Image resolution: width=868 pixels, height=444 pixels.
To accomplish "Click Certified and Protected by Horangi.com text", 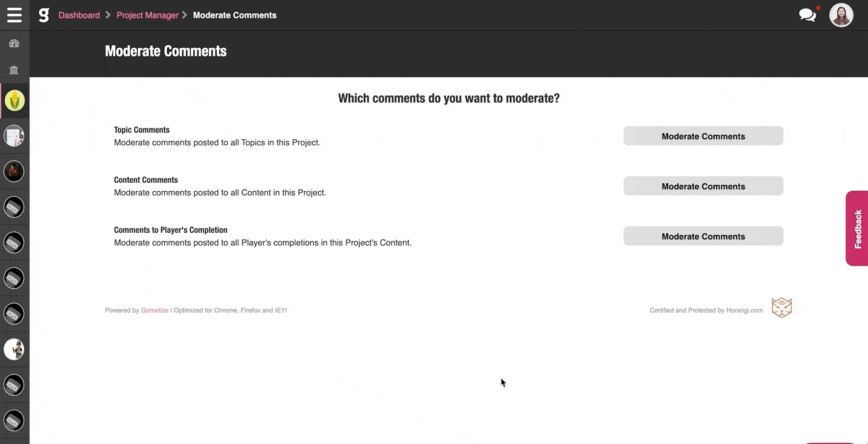I will (706, 311).
